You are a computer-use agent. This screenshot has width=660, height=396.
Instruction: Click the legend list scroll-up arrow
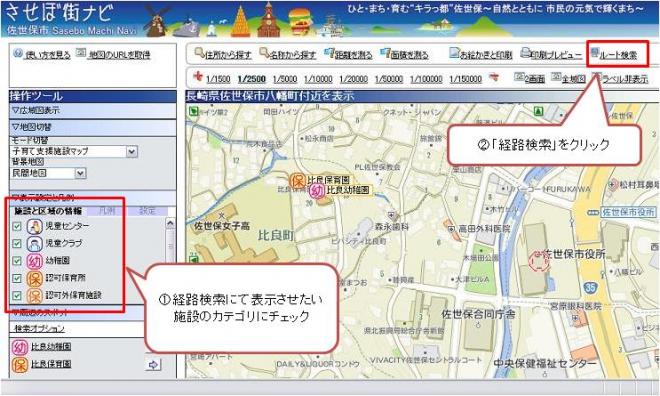[170, 223]
